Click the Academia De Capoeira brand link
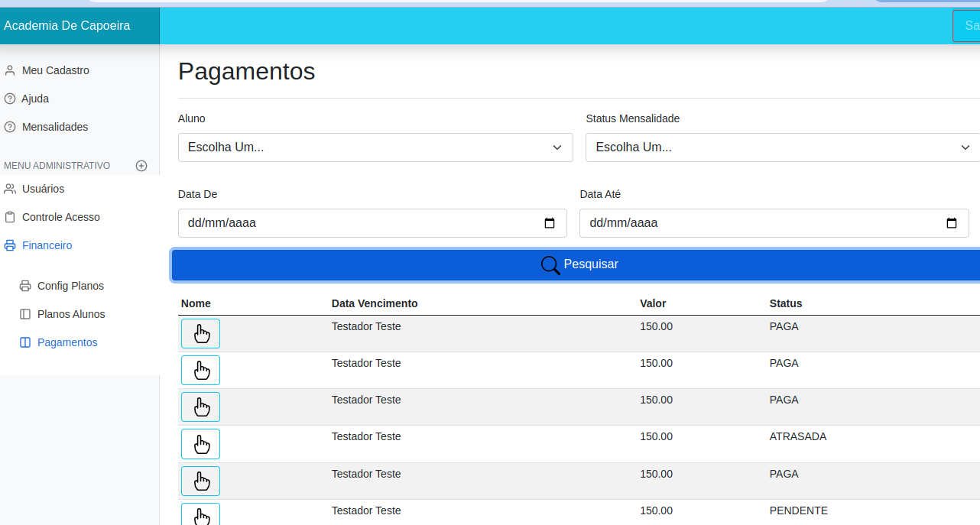 click(x=67, y=26)
